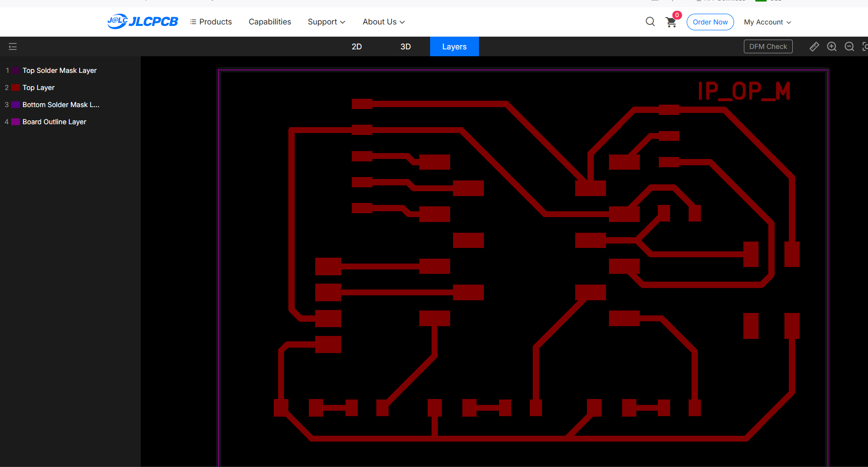Run the DFM Check button

coord(768,46)
